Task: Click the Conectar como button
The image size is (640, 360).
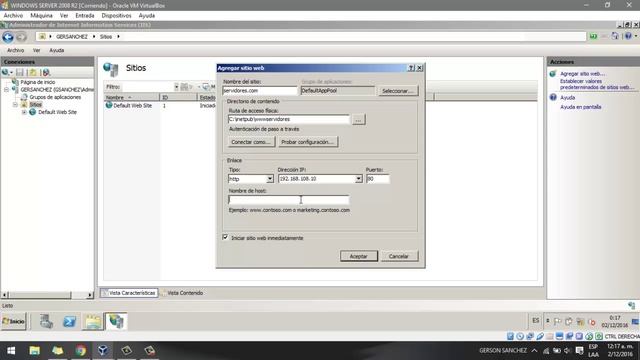Action: (x=251, y=142)
